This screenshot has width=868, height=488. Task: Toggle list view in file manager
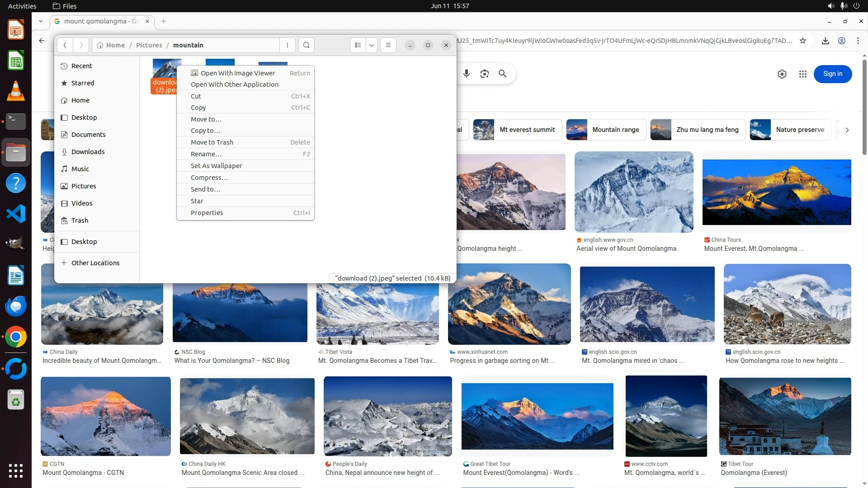tap(358, 45)
